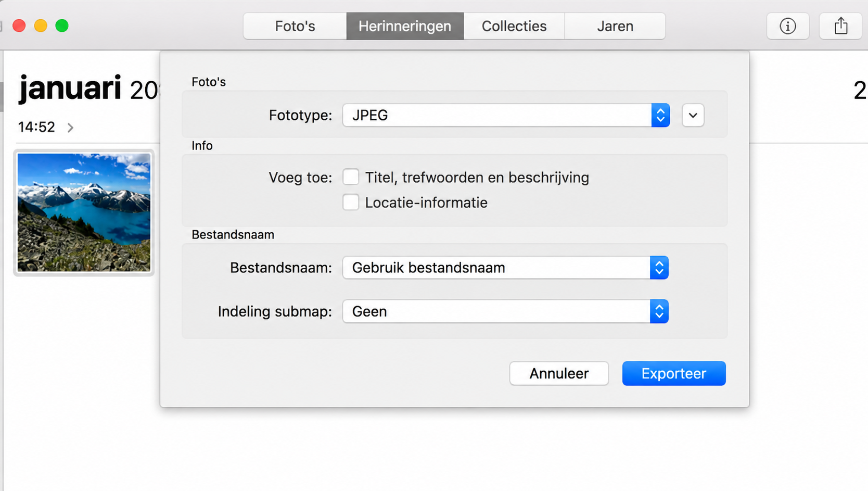Expand the Fototype options chevron button
This screenshot has height=491, width=868.
tap(693, 115)
